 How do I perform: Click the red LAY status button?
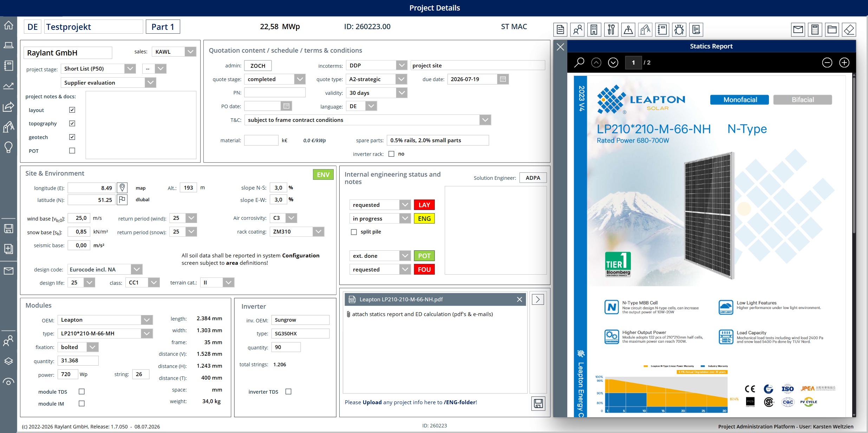pos(424,205)
